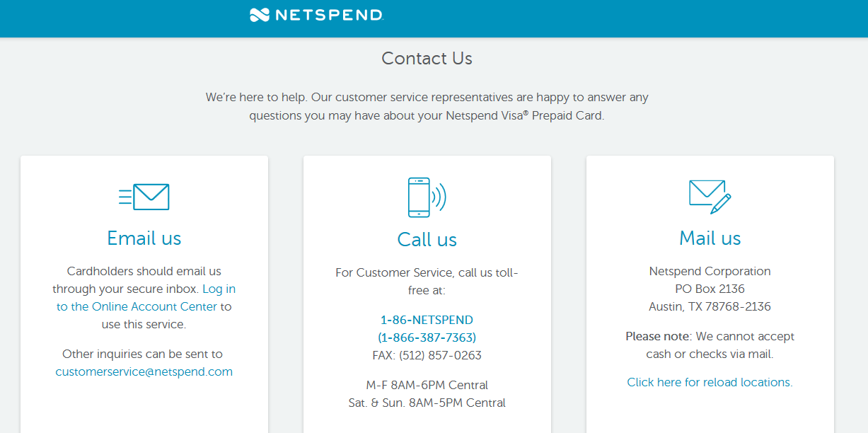This screenshot has height=433, width=868.
Task: Click the Email us heading
Action: tap(144, 238)
